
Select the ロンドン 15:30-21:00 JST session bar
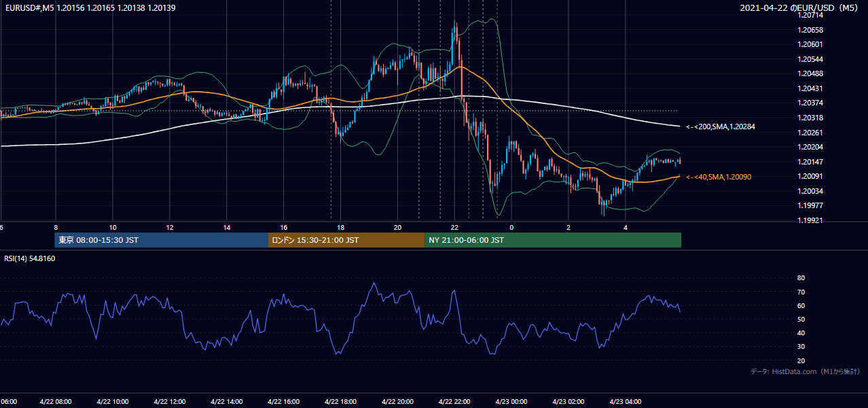pyautogui.click(x=346, y=240)
